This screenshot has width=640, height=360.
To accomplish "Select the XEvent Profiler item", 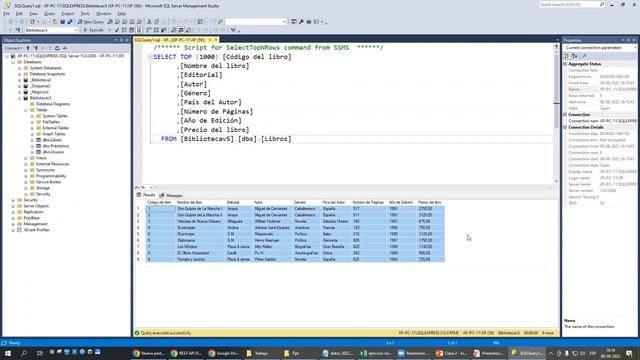I will pos(36,230).
